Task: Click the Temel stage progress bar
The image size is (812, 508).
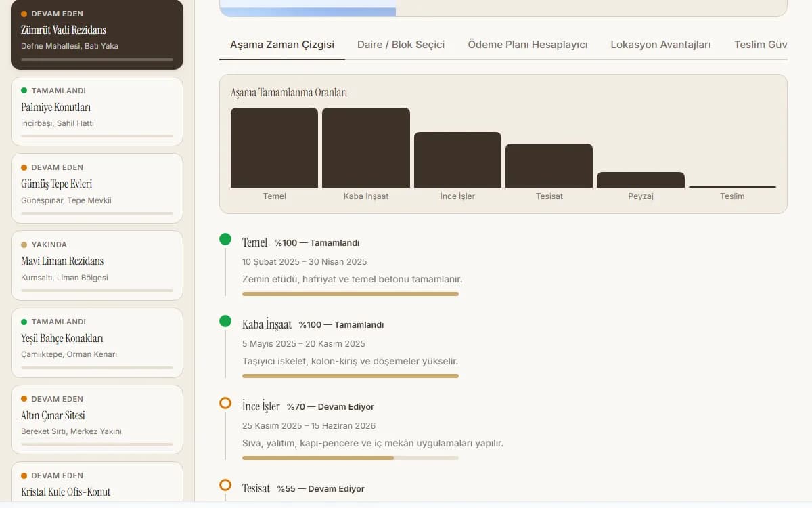Action: [351, 294]
